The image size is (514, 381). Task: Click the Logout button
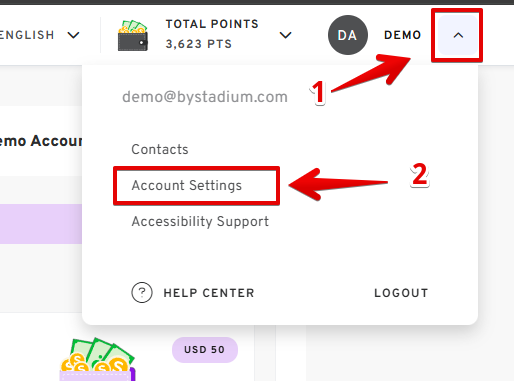tap(401, 293)
